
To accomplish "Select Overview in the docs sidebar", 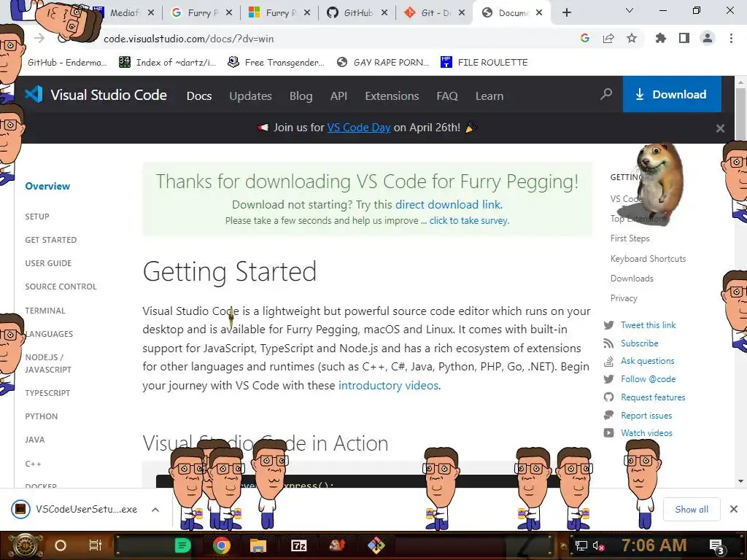I will [x=47, y=186].
